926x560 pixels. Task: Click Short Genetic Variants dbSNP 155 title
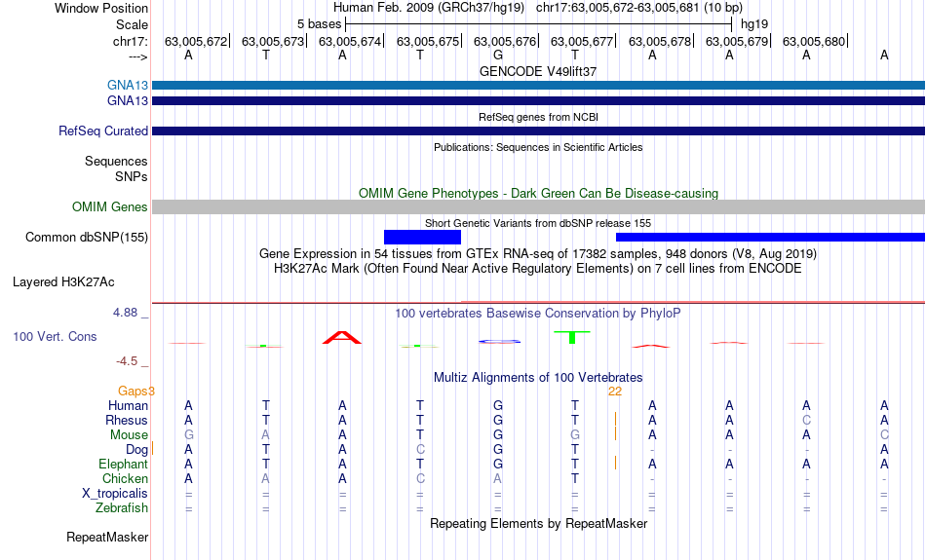[538, 223]
